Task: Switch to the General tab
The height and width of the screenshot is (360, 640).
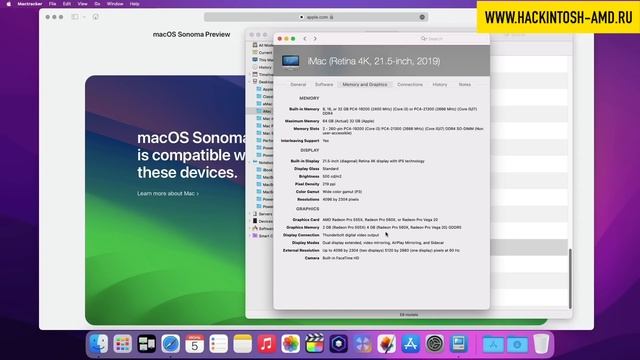Action: [298, 84]
